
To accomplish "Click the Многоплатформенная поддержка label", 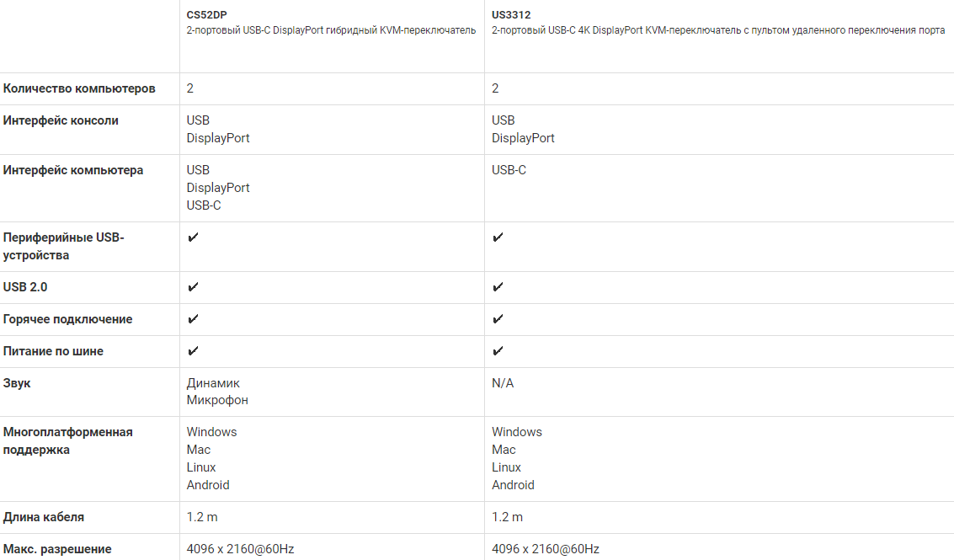I will tap(67, 440).
